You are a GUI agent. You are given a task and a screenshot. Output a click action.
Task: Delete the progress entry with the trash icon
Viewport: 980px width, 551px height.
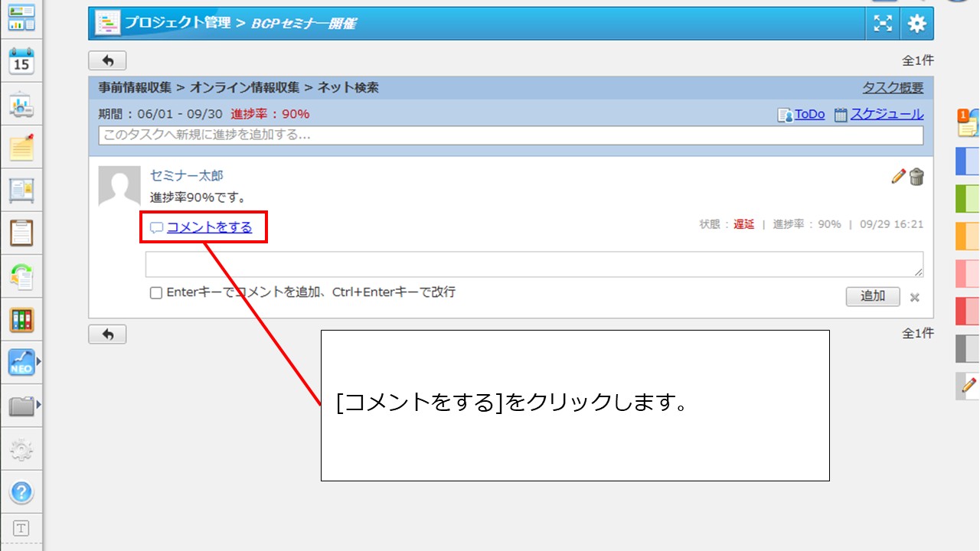916,177
